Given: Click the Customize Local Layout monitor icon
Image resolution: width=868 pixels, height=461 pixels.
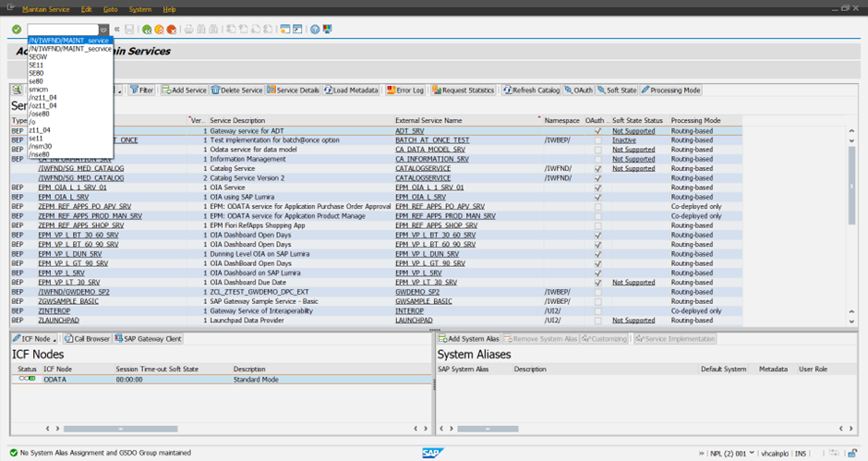Looking at the screenshot, I should point(327,30).
